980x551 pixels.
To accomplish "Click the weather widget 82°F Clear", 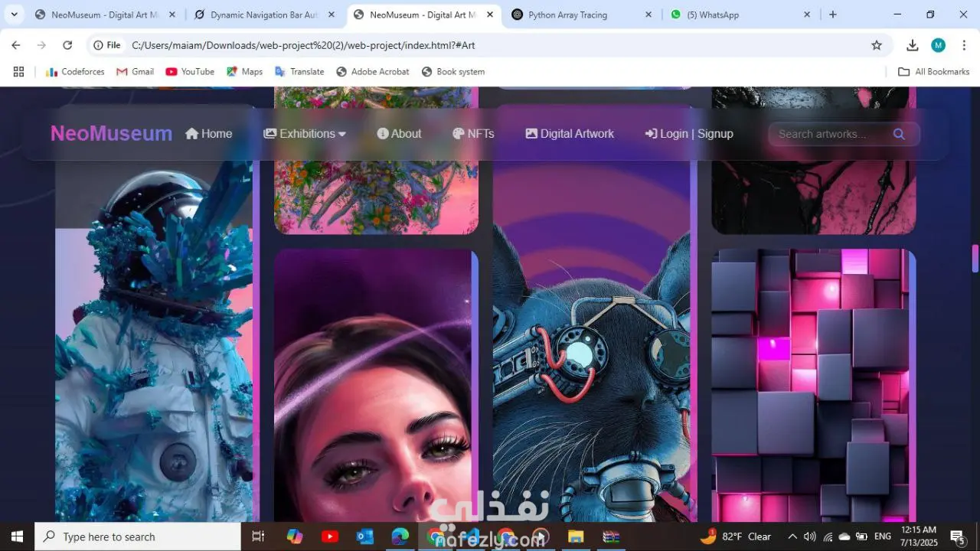I will [736, 536].
